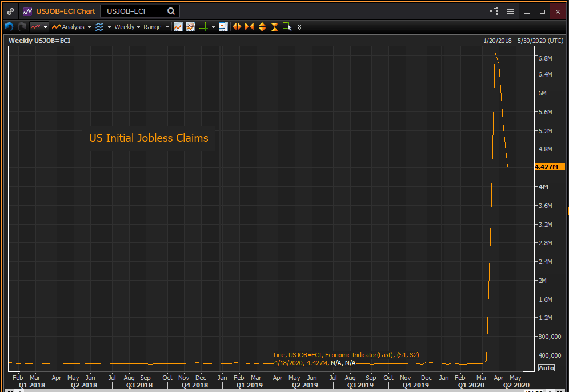
Task: Open the Range dropdown
Action: coord(156,27)
